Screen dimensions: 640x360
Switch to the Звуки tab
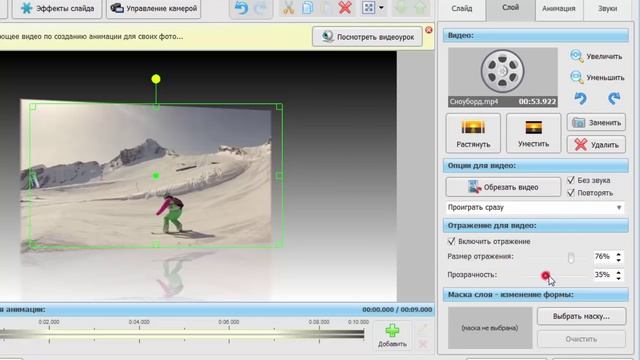point(607,9)
